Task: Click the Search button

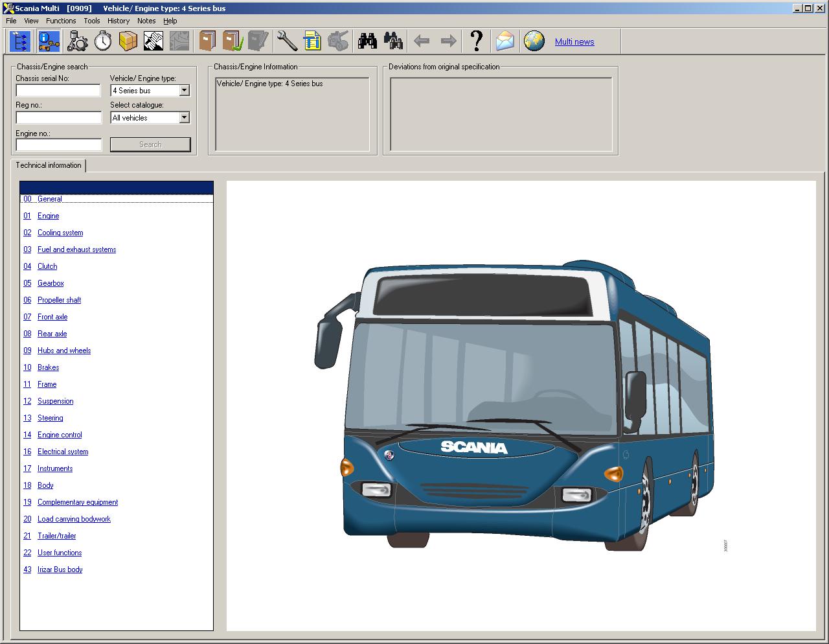Action: pos(150,144)
